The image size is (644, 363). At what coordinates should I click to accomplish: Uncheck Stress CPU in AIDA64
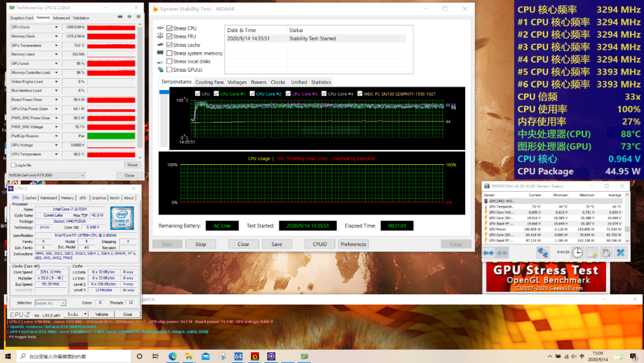click(169, 29)
